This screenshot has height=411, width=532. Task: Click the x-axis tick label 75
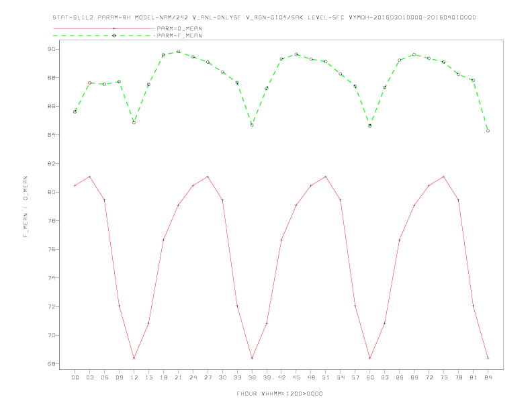[x=444, y=377]
